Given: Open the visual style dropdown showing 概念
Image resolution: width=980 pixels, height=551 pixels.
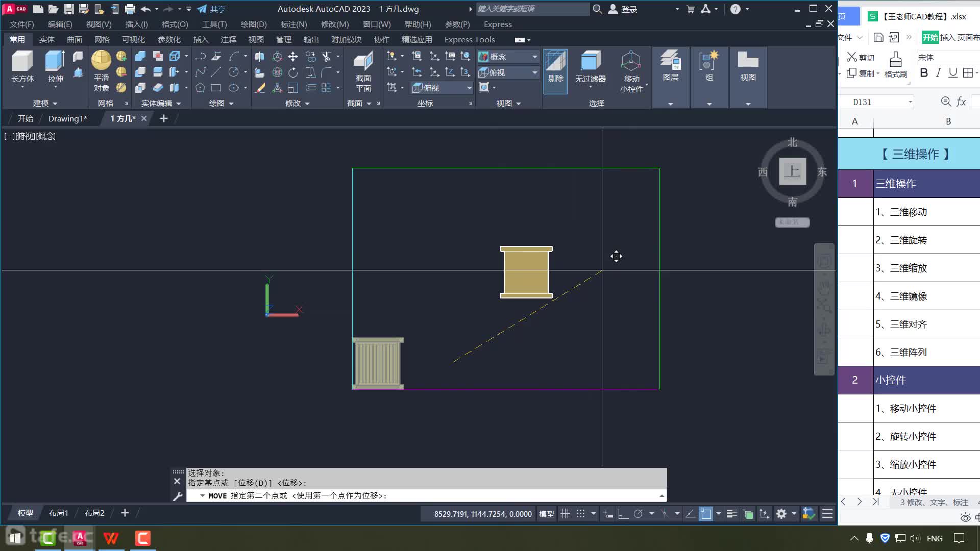Looking at the screenshot, I should [508, 57].
